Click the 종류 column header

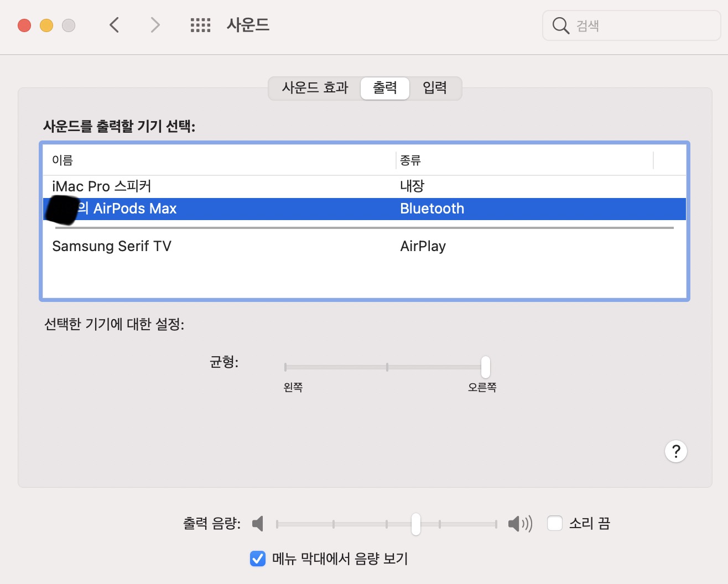click(524, 160)
